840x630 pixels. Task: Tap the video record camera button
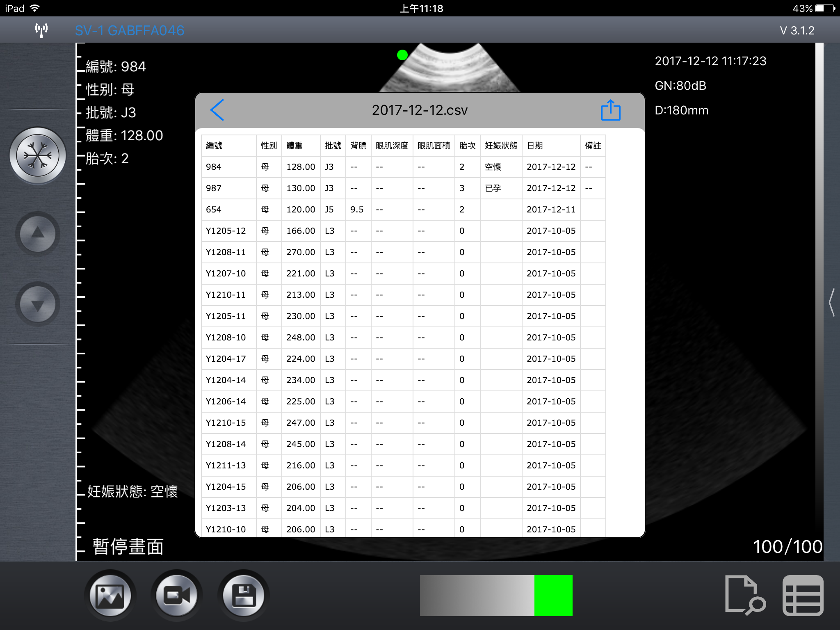tap(177, 596)
